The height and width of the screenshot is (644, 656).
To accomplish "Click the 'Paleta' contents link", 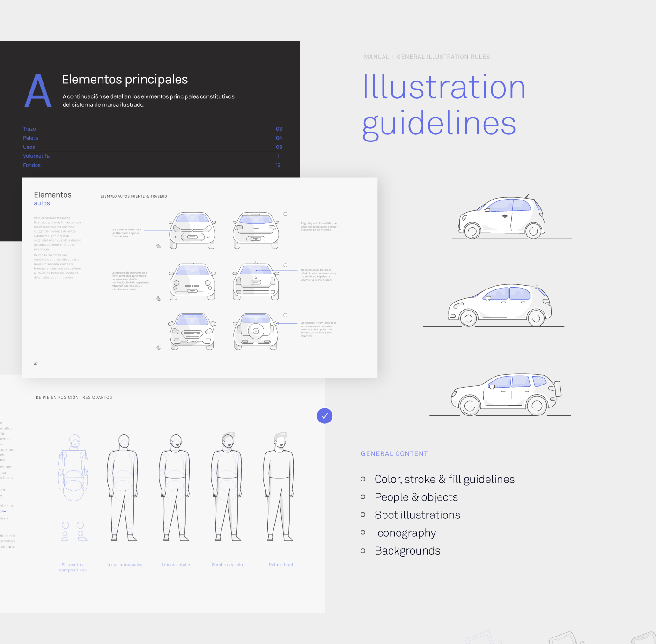I will click(30, 138).
